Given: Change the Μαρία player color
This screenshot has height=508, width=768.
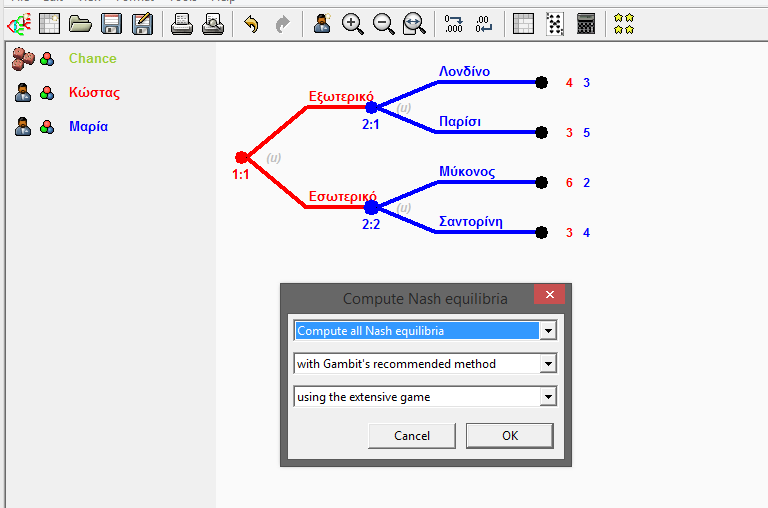Looking at the screenshot, I should 47,127.
